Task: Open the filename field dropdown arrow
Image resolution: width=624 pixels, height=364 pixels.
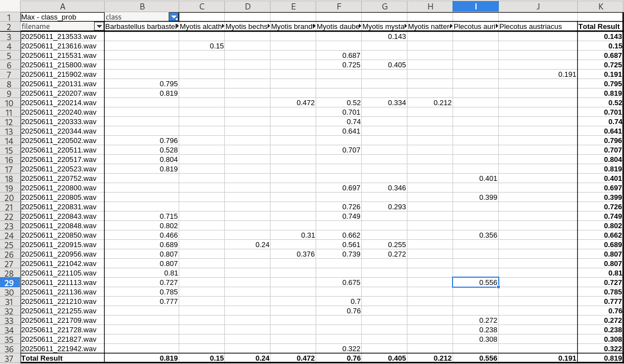Action: tap(99, 27)
